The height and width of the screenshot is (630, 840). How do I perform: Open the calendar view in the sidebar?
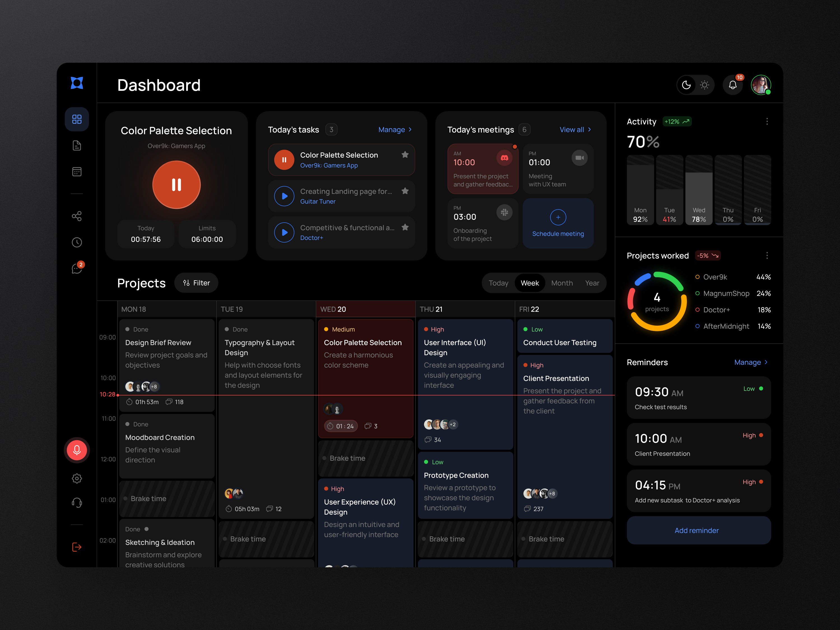click(x=77, y=172)
